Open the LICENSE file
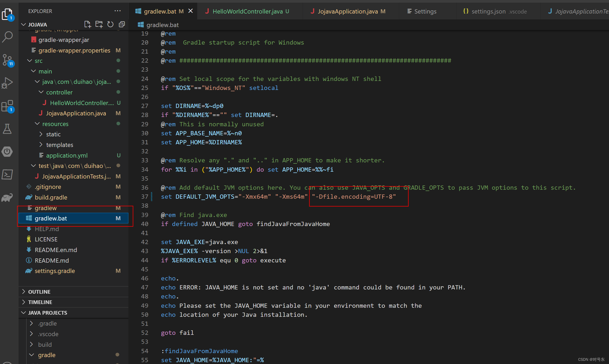 pos(73,239)
